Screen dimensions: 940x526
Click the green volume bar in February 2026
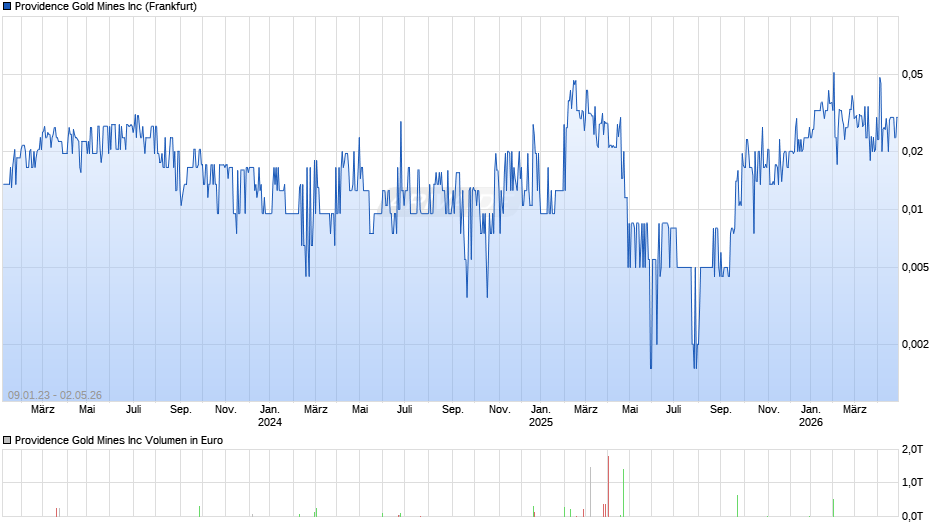(833, 508)
